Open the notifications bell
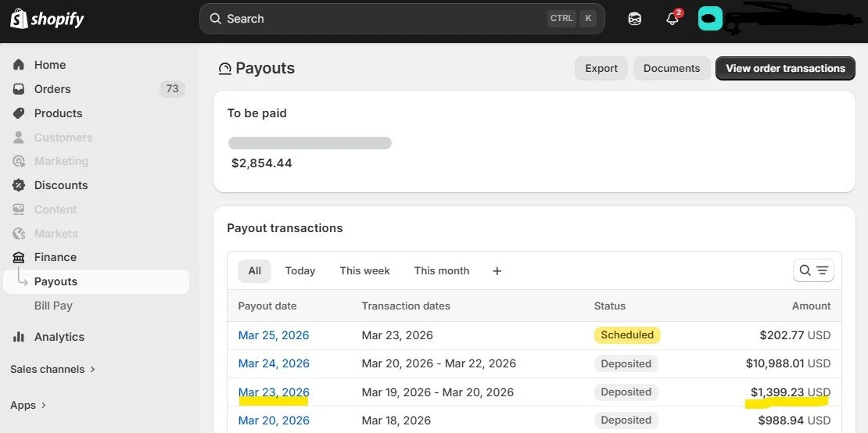868x433 pixels. [672, 18]
